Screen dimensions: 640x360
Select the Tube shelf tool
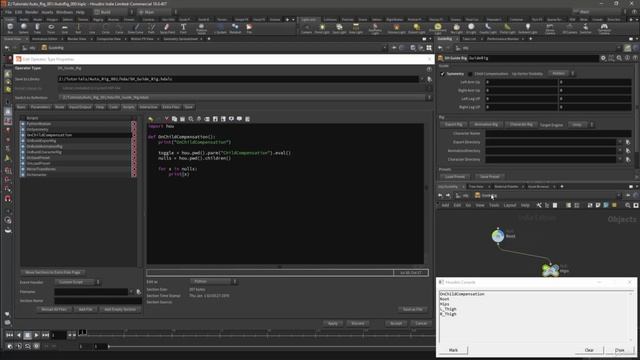tap(37, 28)
